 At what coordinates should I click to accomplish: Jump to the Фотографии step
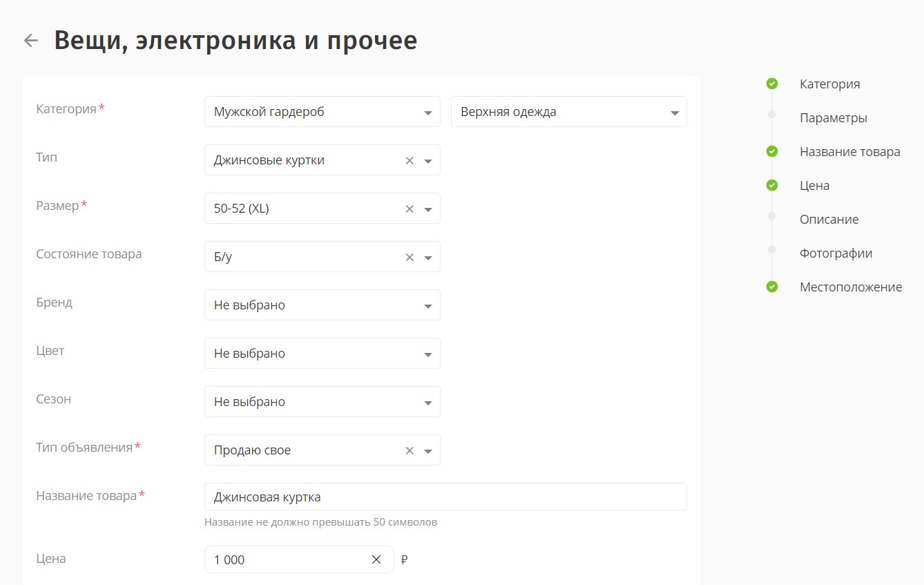pos(836,253)
